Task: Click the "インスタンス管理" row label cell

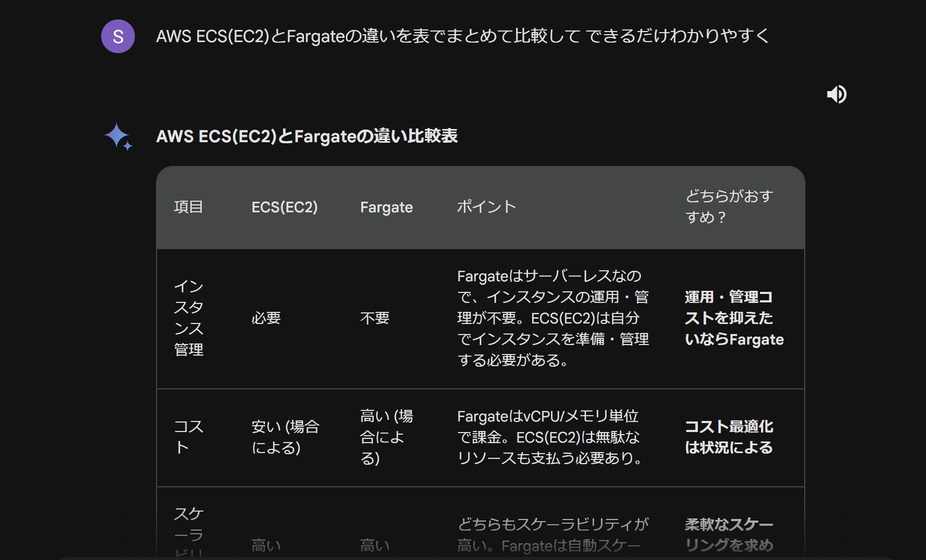Action: click(188, 318)
